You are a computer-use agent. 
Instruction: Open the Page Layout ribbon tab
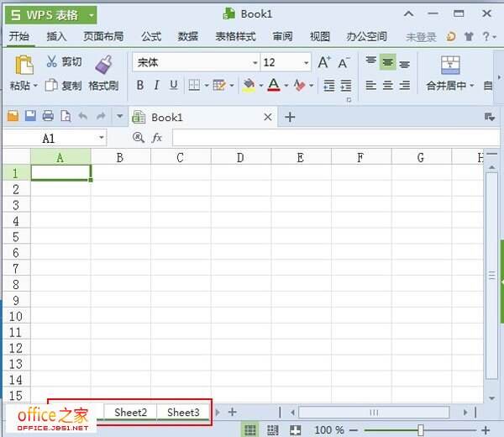tap(103, 37)
